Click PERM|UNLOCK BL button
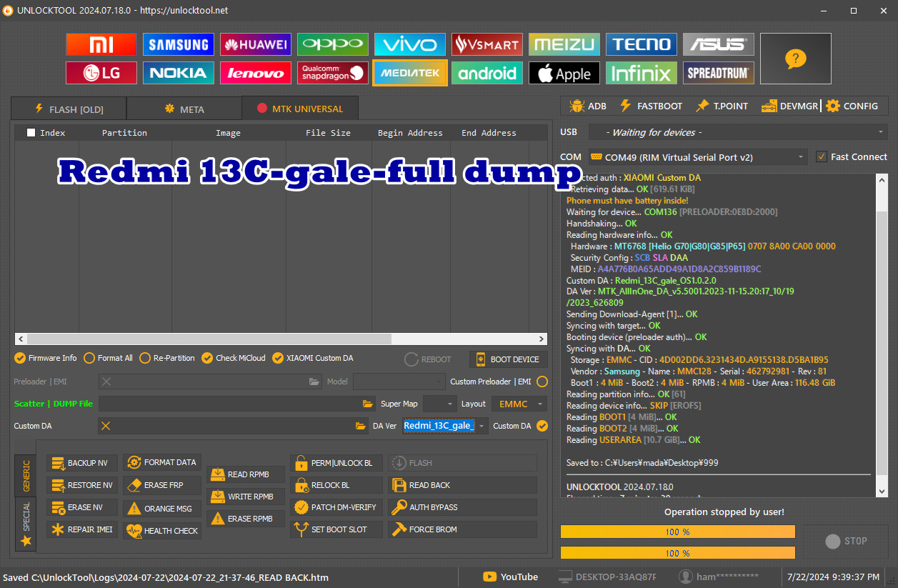898x588 pixels. point(336,463)
